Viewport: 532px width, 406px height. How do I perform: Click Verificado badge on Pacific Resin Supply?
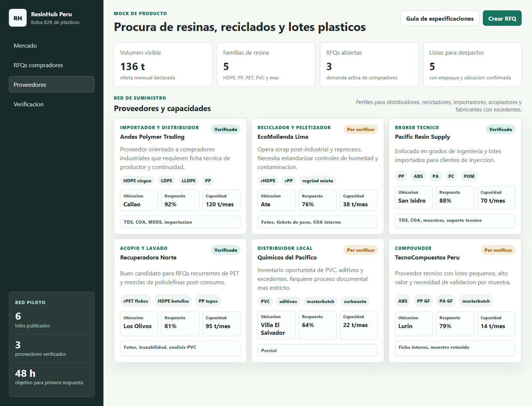coord(501,129)
